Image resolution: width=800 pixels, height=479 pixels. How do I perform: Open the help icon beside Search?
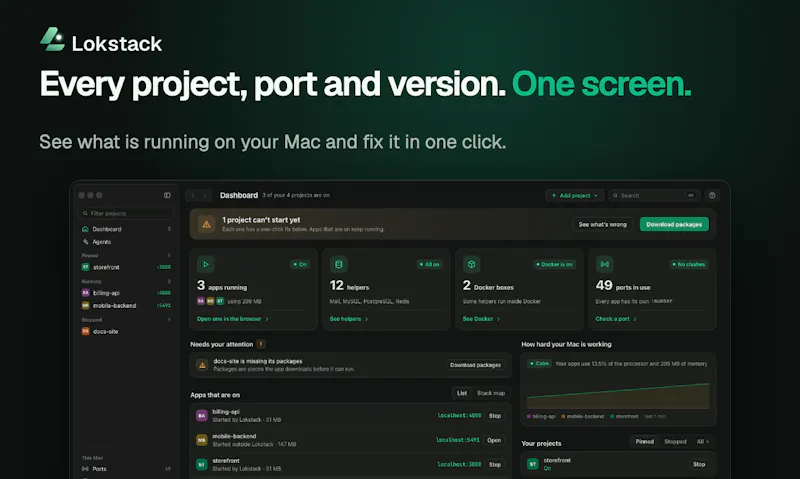(x=712, y=195)
